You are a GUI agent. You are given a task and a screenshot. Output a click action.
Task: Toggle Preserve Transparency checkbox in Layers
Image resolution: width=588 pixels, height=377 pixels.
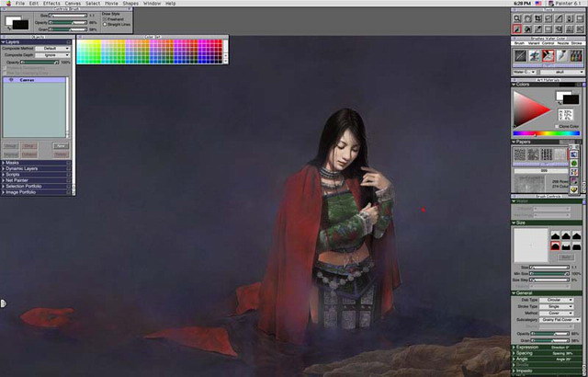tap(5, 68)
